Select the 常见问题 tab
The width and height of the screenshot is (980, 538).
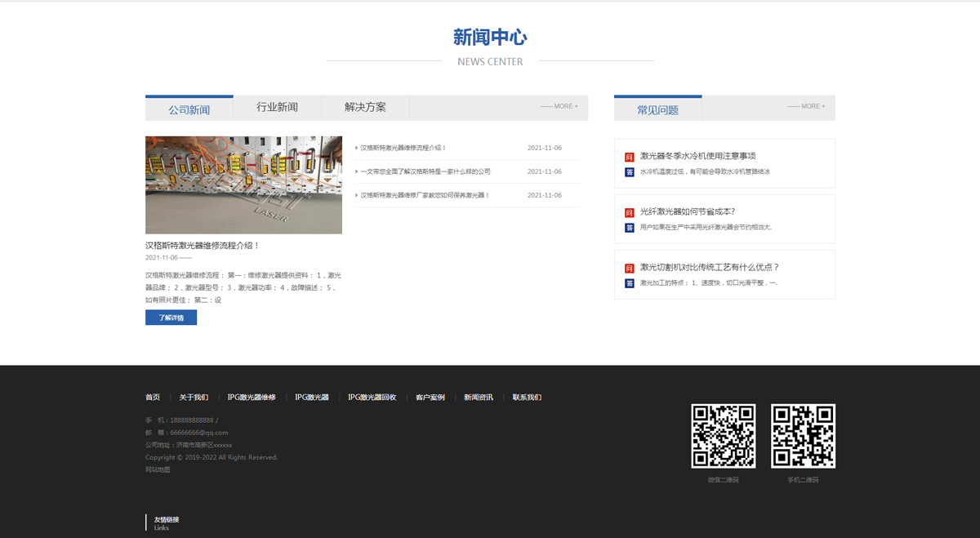pos(657,109)
